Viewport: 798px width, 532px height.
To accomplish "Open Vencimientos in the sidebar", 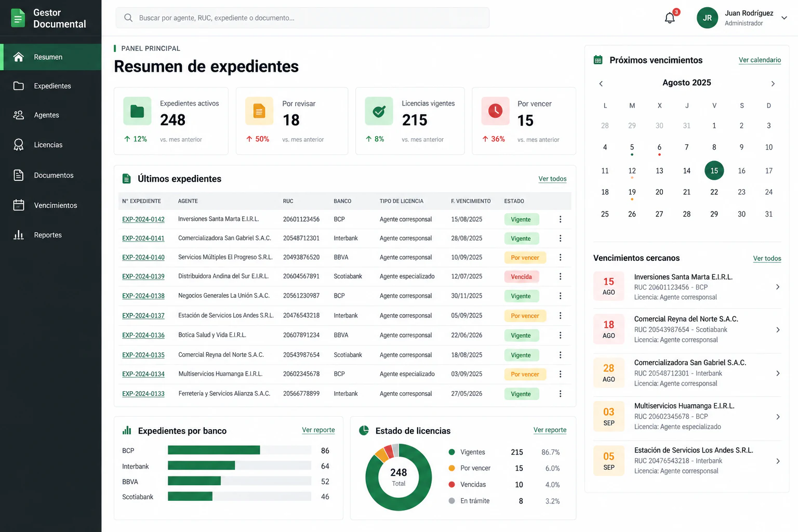I will [x=51, y=205].
